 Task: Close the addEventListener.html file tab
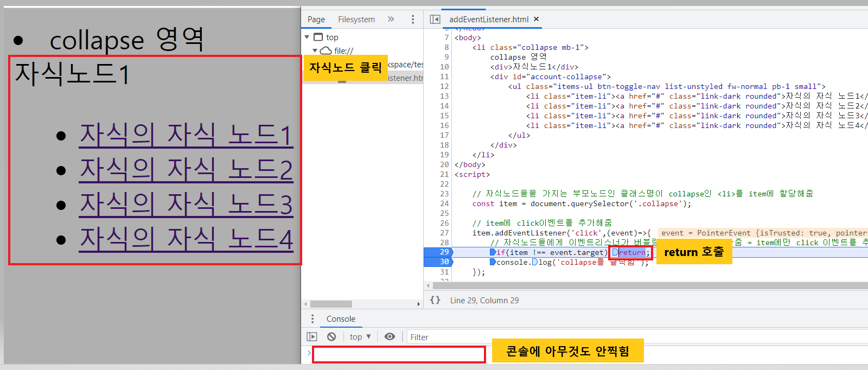(x=537, y=19)
